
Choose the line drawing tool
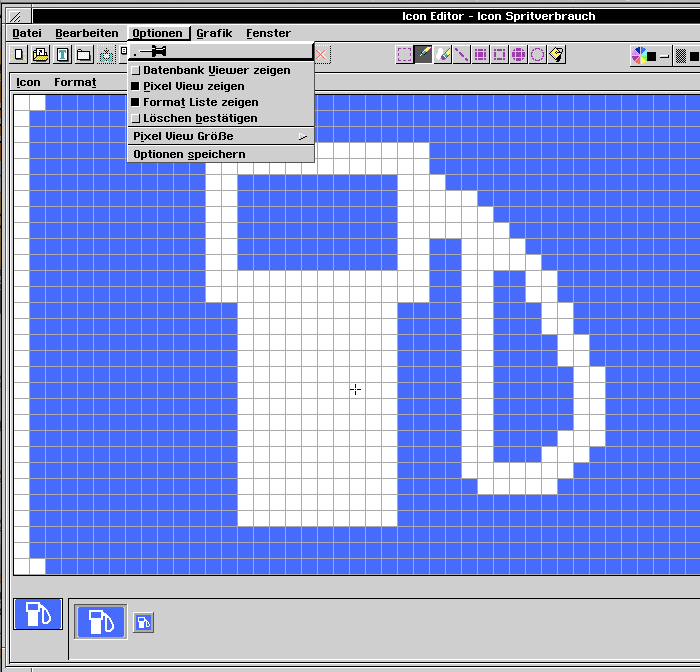tap(462, 55)
